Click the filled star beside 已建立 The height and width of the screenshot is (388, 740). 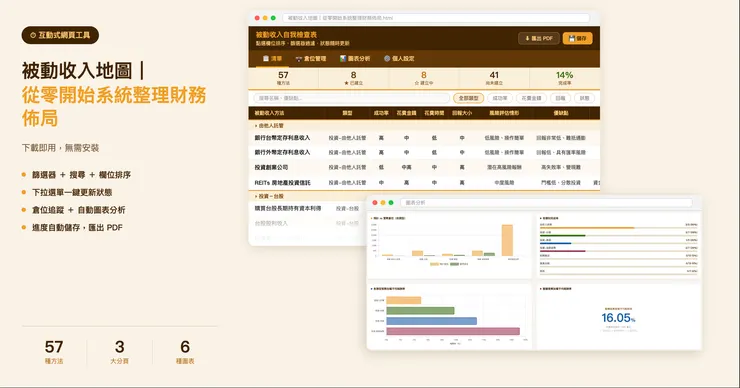[346, 83]
